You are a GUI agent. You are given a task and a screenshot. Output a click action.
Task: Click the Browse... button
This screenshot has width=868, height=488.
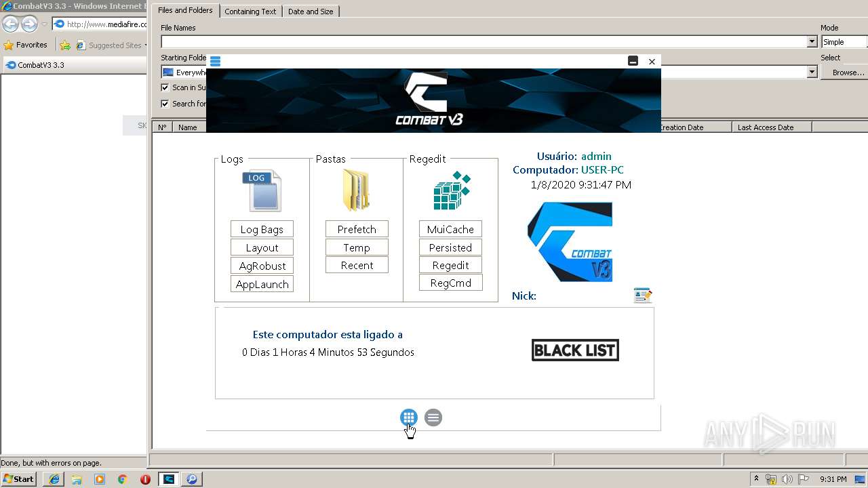pyautogui.click(x=846, y=73)
